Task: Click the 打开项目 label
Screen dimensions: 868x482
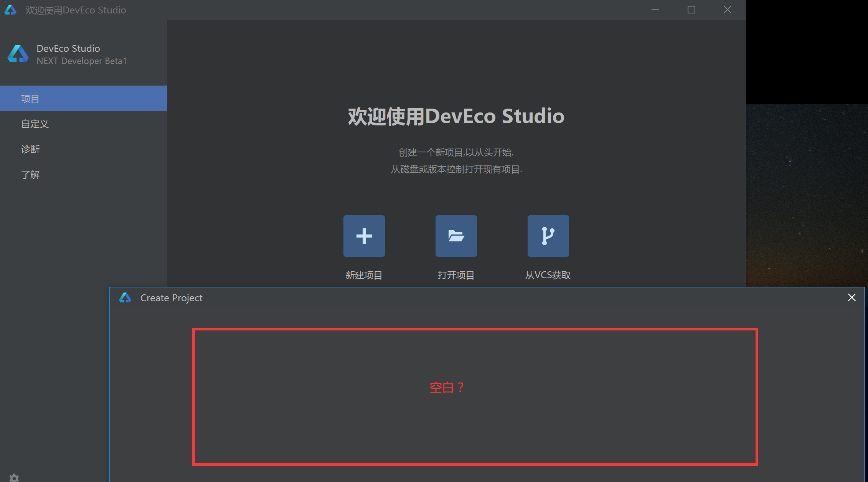Action: click(456, 275)
